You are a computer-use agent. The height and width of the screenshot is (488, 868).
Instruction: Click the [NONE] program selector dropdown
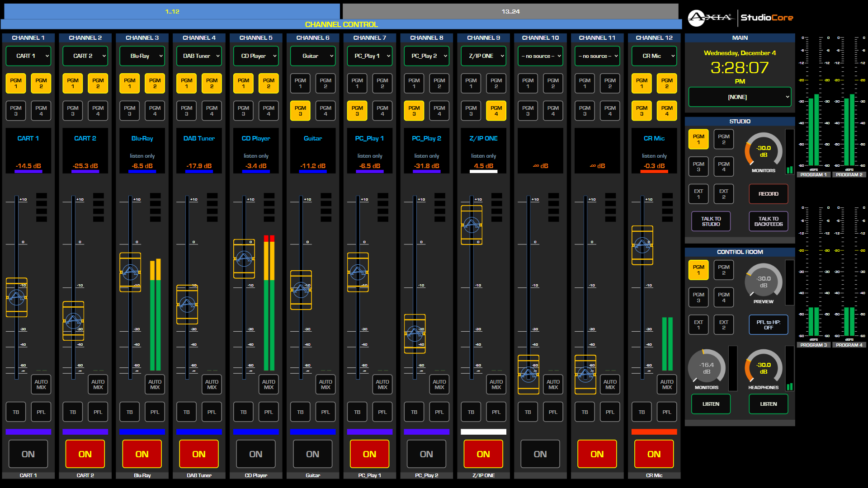[739, 97]
